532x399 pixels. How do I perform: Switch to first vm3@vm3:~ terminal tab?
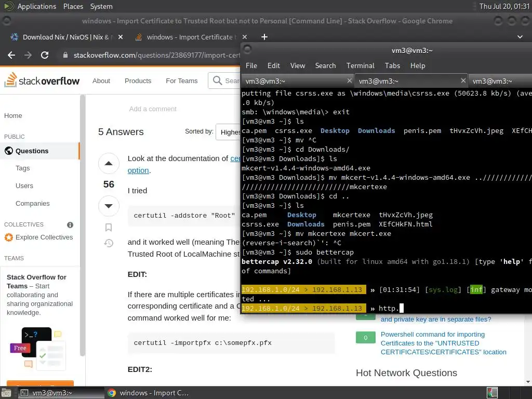tap(297, 81)
